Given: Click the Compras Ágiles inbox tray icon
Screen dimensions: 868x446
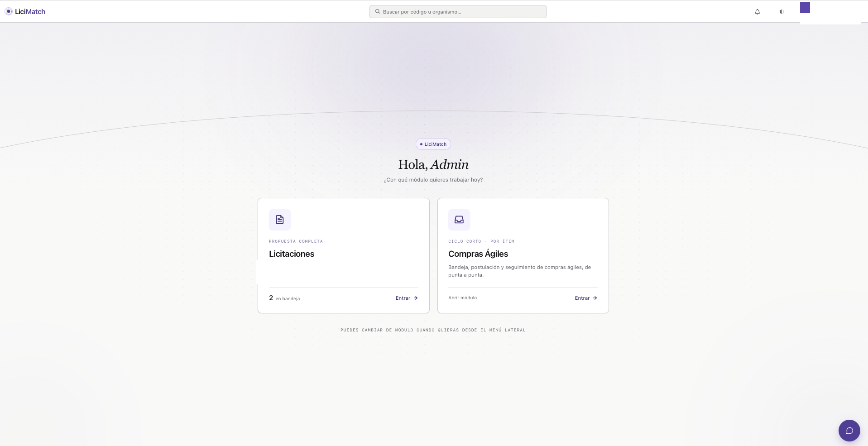Looking at the screenshot, I should click(x=459, y=220).
